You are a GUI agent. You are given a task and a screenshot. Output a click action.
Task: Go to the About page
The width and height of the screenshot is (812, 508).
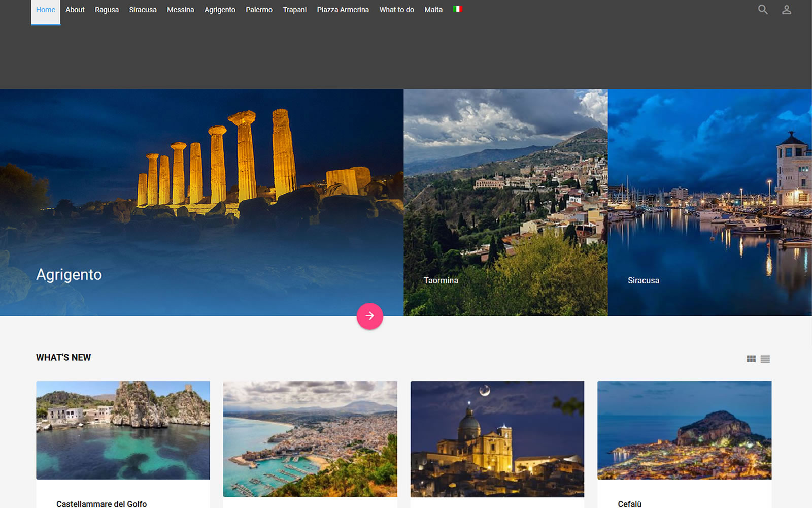point(75,10)
